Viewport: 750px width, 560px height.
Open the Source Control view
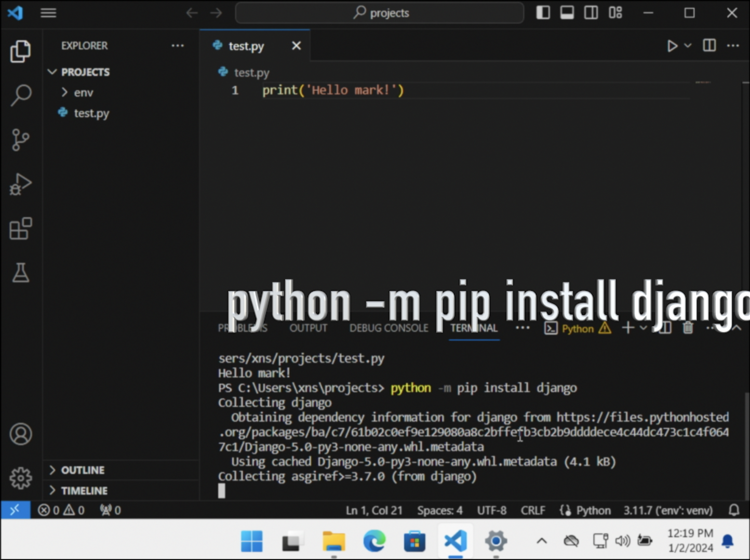pyautogui.click(x=20, y=139)
